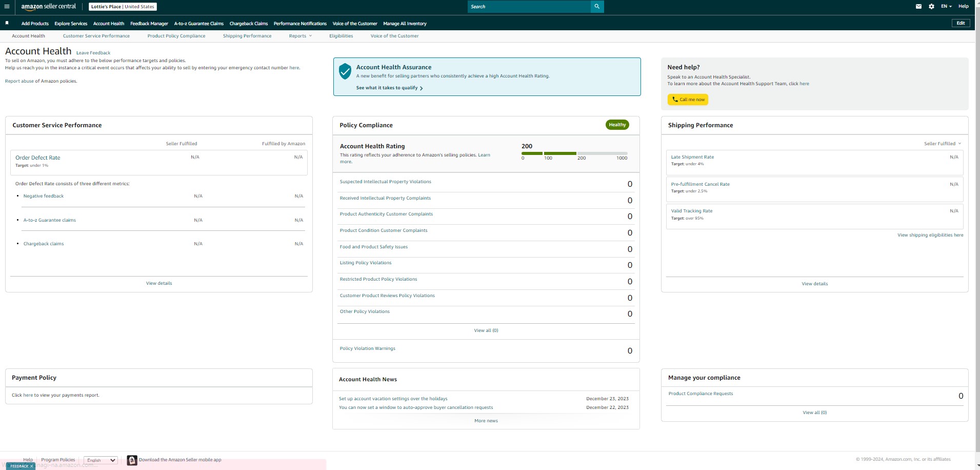The width and height of the screenshot is (980, 470).
Task: Open the English language selector in footer
Action: (101, 460)
